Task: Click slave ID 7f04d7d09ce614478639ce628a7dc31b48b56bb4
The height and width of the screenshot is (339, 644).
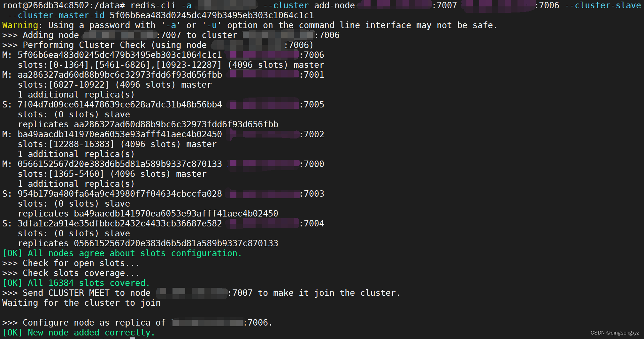Action: 120,105
